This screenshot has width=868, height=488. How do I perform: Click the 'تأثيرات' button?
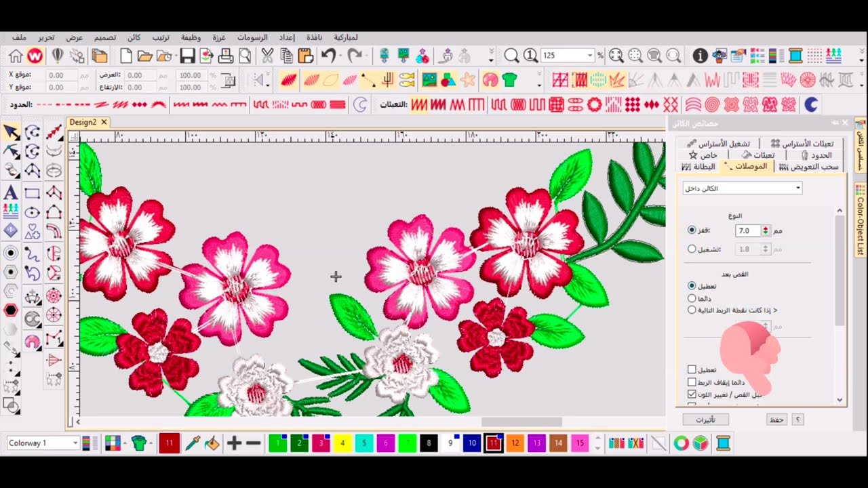pyautogui.click(x=706, y=420)
